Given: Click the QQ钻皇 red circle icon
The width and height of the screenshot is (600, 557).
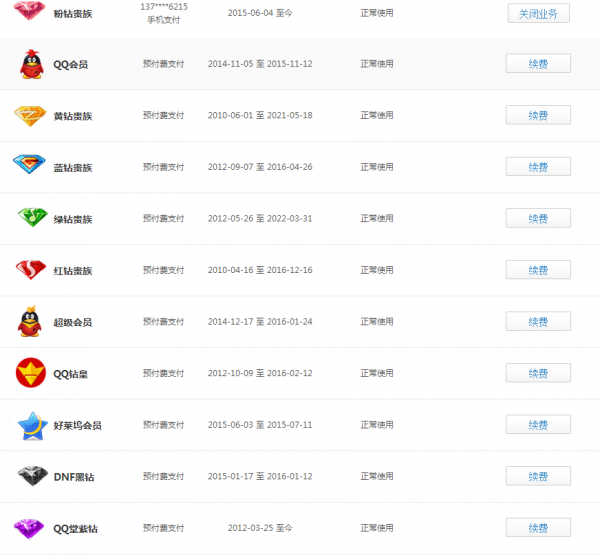Looking at the screenshot, I should coord(31,373).
